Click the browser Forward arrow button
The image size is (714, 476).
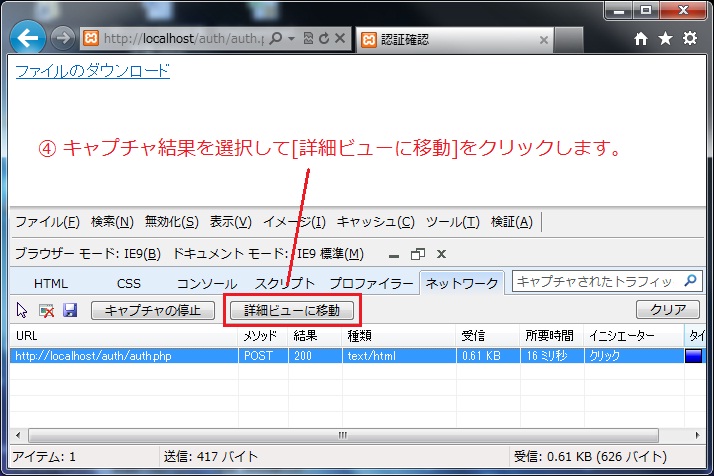click(62, 38)
